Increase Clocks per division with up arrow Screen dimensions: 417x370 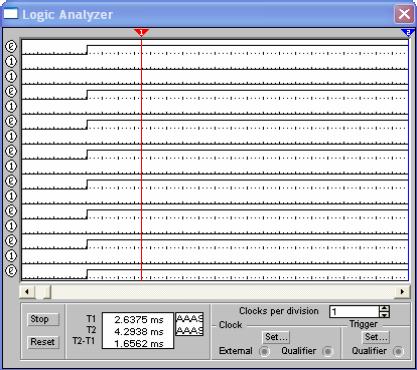384,308
